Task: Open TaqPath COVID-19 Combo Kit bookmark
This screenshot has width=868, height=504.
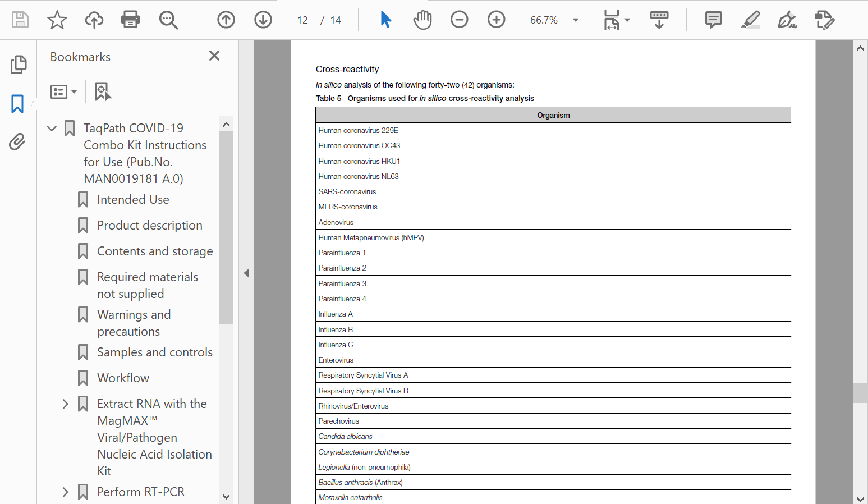Action: (x=145, y=153)
